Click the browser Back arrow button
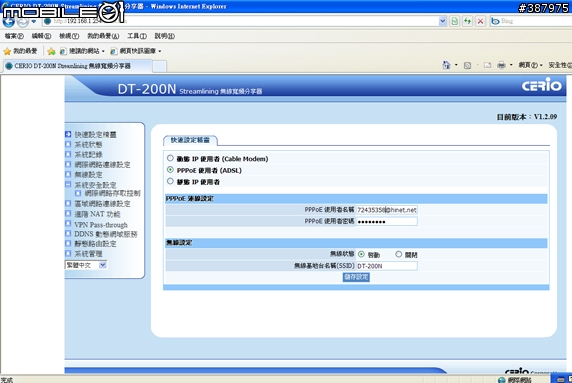Viewport: 572px width, 383px height. (8, 22)
